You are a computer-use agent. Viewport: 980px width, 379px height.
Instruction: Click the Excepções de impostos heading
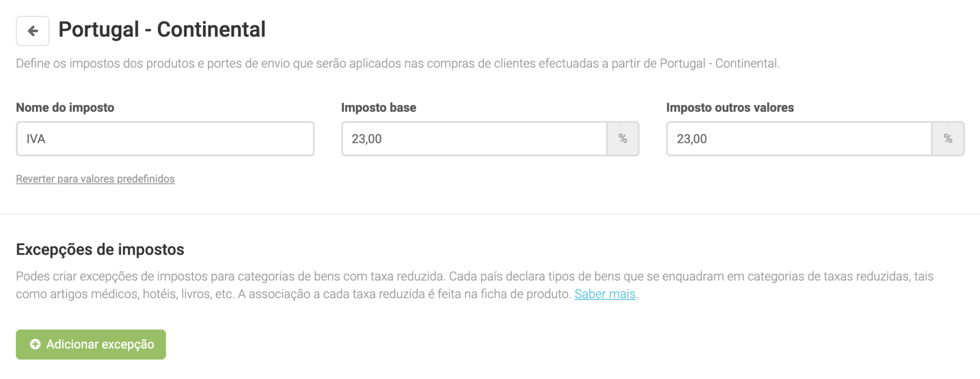click(x=100, y=249)
